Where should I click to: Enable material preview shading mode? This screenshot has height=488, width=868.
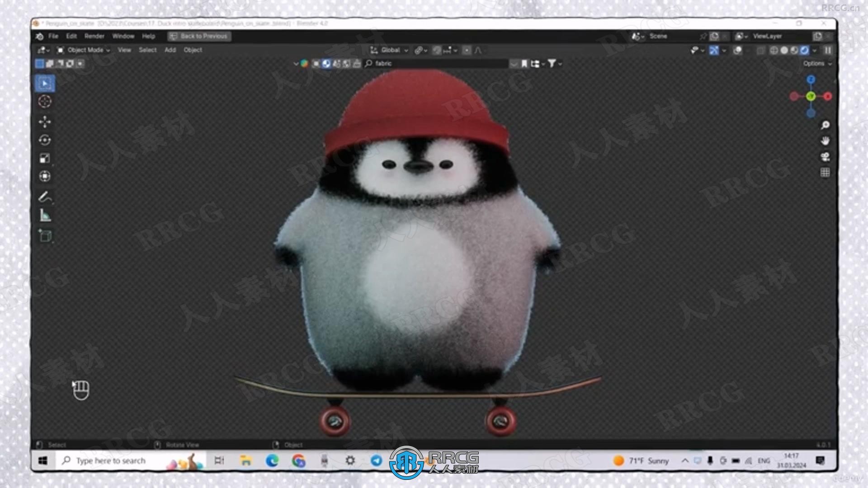point(794,50)
